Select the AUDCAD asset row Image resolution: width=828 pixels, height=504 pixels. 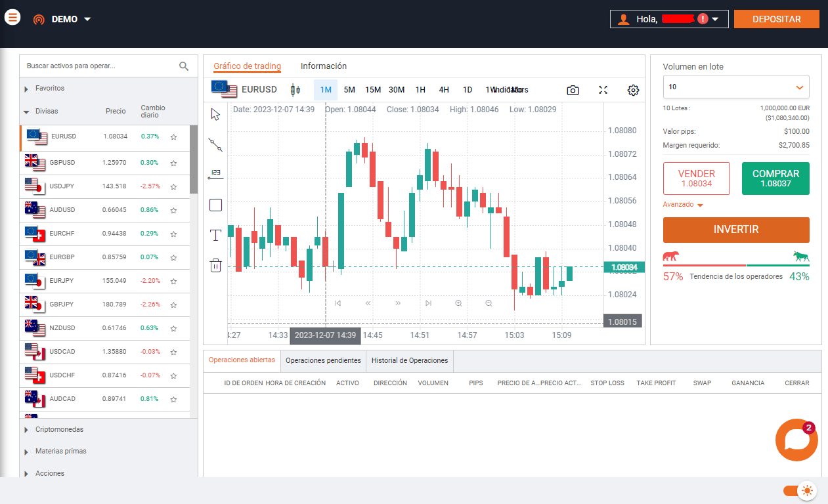(105, 398)
